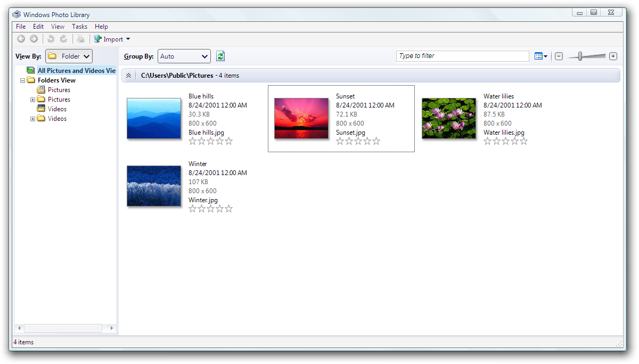The height and width of the screenshot is (364, 639).
Task: Select the Folders View tree node
Action: [x=56, y=80]
